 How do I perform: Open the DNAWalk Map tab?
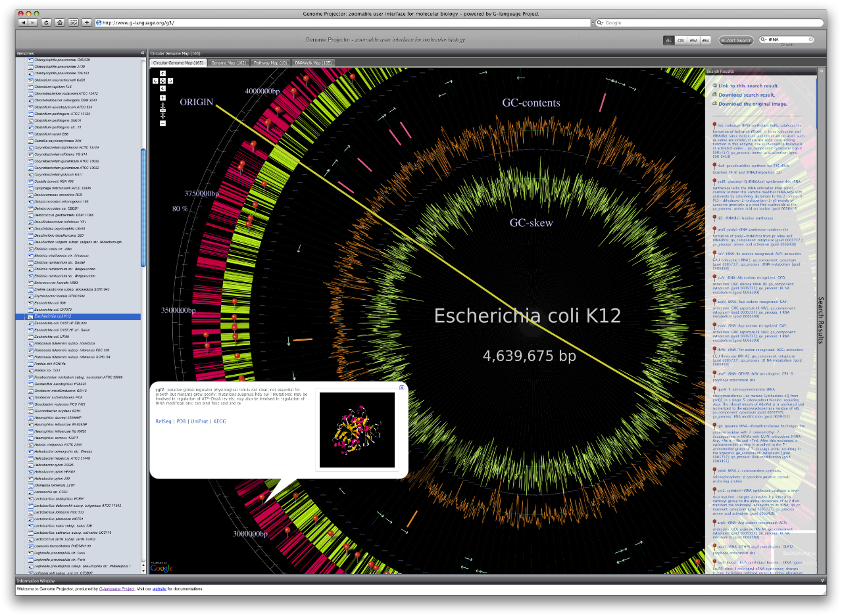[313, 63]
